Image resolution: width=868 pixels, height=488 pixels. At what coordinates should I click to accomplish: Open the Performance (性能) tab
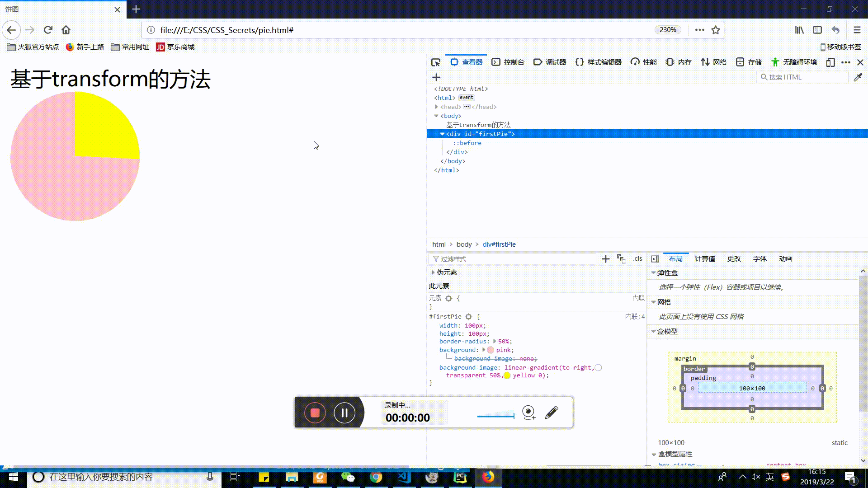[x=644, y=62]
